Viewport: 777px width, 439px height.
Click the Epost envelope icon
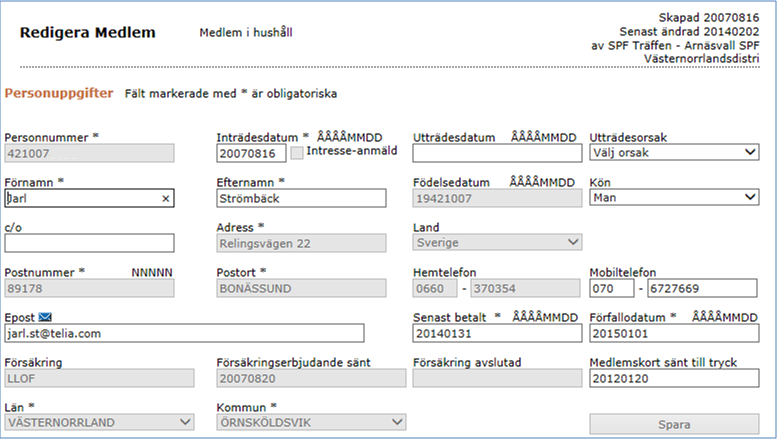(45, 317)
